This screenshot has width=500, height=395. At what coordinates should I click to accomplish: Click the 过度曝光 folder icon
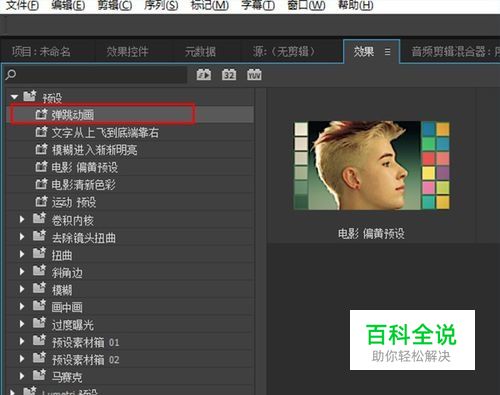click(x=39, y=323)
